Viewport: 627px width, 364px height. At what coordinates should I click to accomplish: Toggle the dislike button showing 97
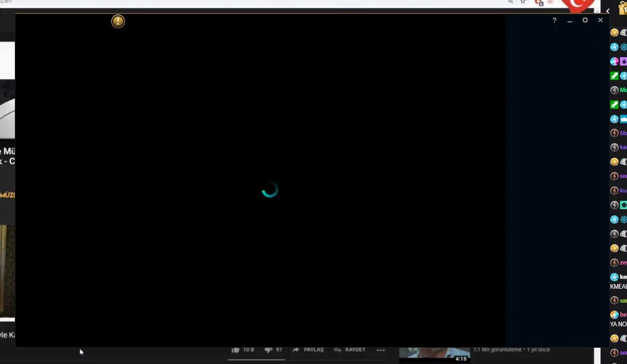[272, 349]
